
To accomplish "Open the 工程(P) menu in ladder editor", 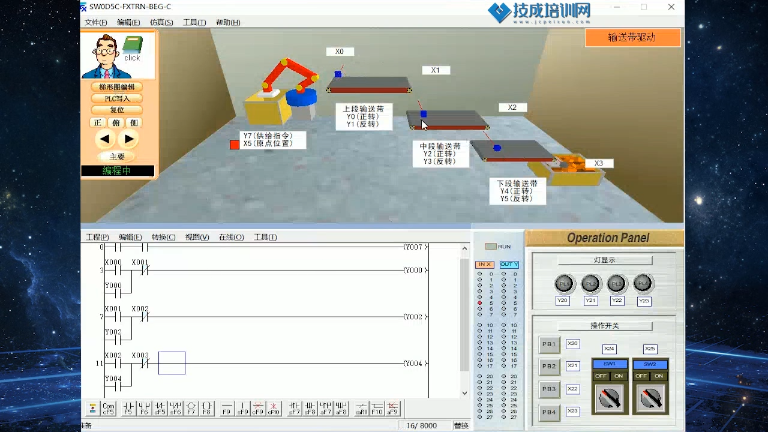I will 97,237.
